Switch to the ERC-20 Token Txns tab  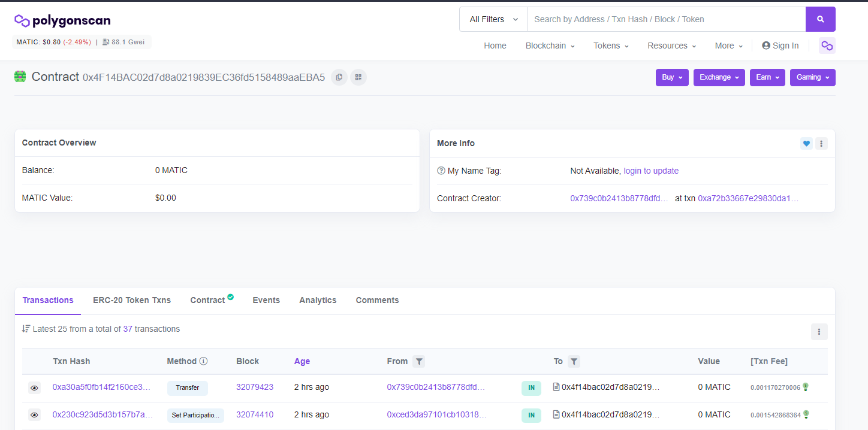click(x=131, y=300)
